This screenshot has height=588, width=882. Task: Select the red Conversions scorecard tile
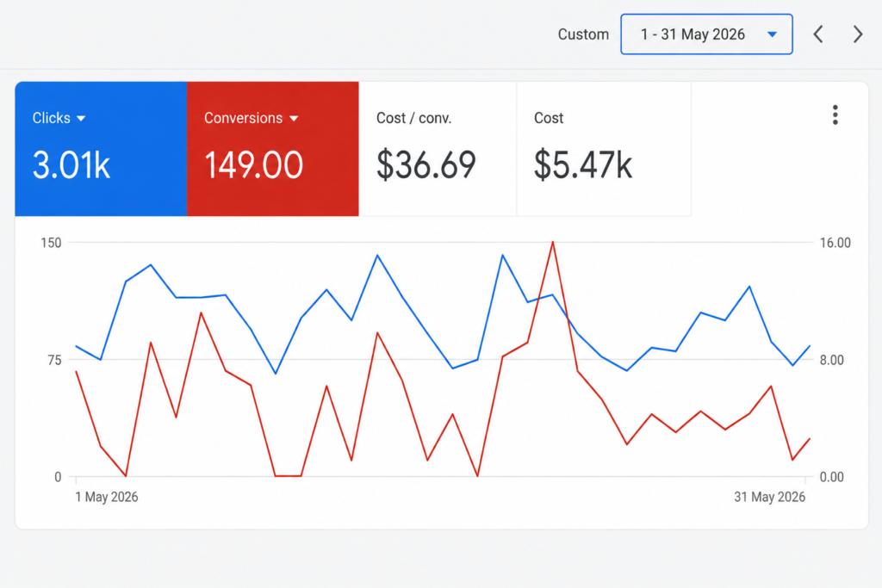tap(273, 149)
